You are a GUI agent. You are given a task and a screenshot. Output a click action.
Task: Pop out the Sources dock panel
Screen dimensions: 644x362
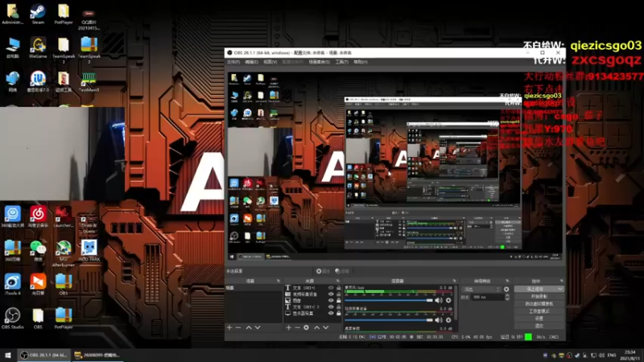[x=337, y=281]
